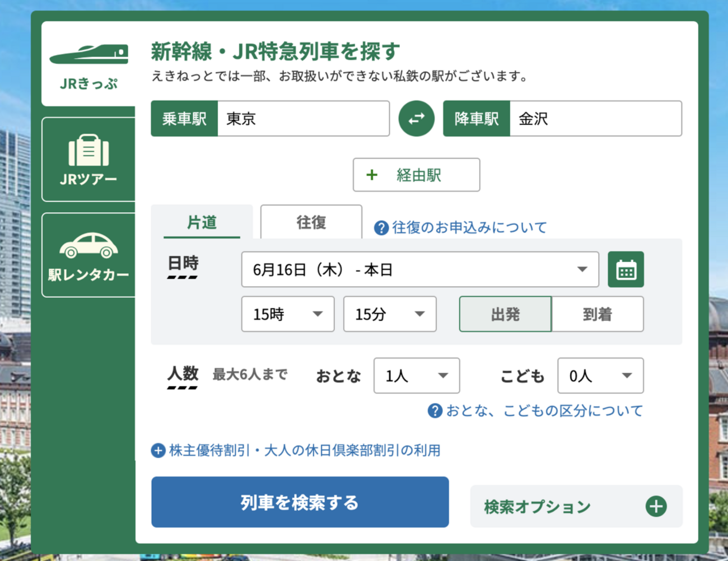Screen dimensions: 728x561
Task: Switch to the 往復 round-trip tab
Action: click(311, 222)
